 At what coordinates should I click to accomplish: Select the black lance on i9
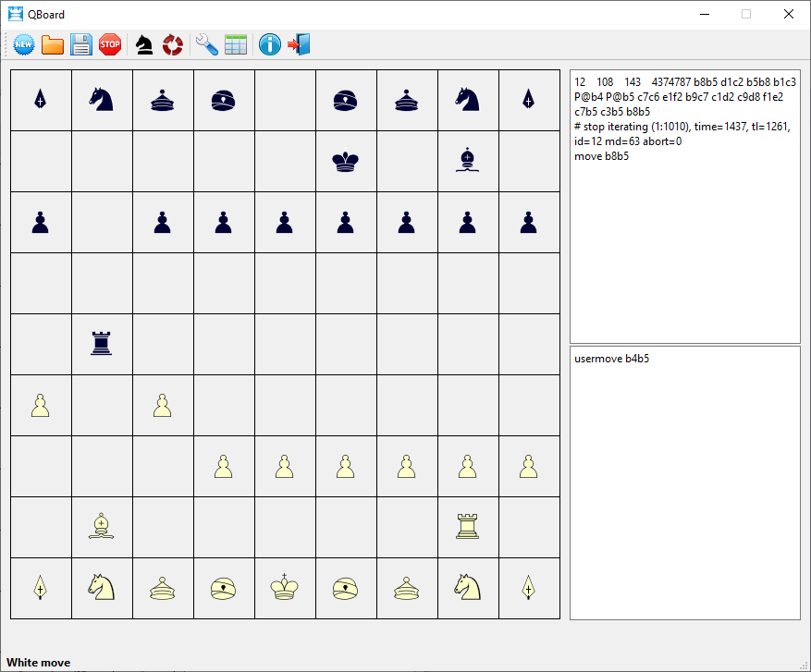tap(529, 100)
